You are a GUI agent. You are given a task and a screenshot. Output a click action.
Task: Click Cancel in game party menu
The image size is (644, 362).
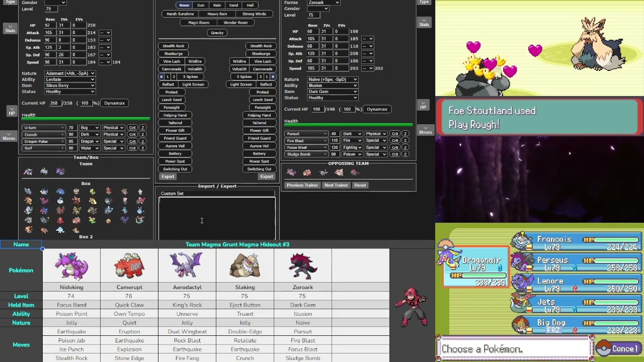pyautogui.click(x=619, y=348)
